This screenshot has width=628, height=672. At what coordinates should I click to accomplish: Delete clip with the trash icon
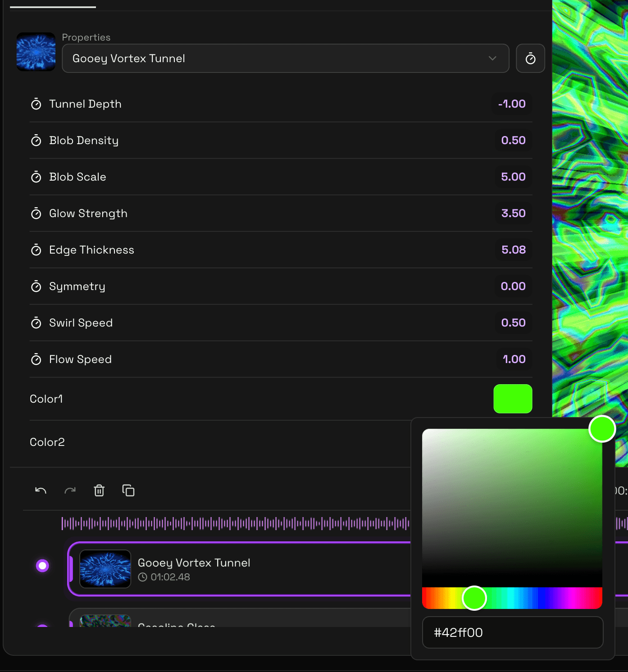99,490
